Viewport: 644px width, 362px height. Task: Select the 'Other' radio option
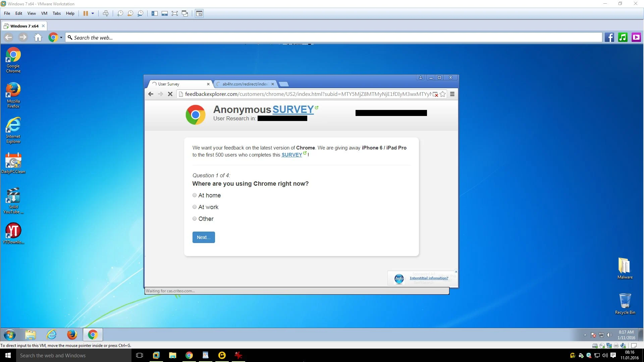(195, 219)
